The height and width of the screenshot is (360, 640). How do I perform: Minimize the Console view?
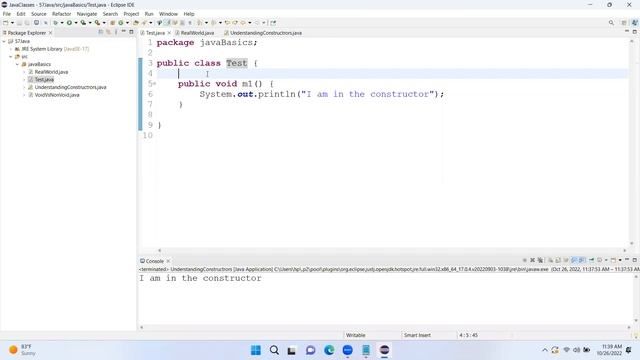pyautogui.click(x=627, y=260)
